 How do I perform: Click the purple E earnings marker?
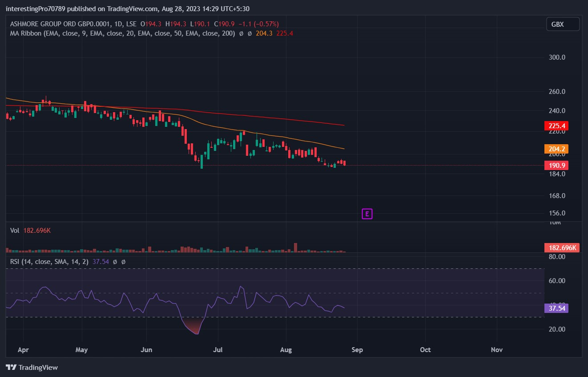tap(367, 214)
